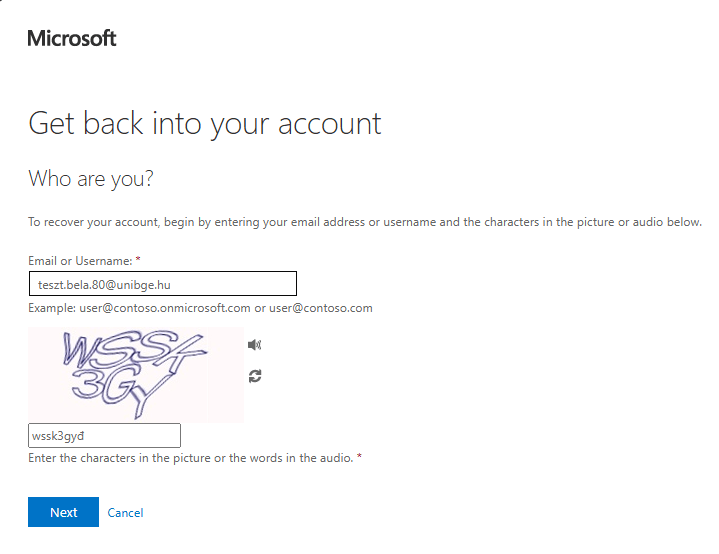Click inside the CAPTCHA characters text box
Image resolution: width=719 pixels, height=554 pixels.
click(104, 436)
